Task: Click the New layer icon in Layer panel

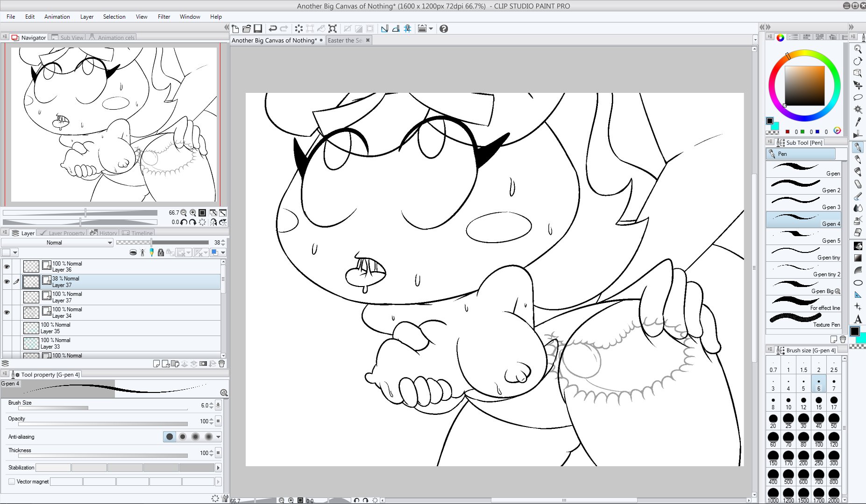Action: pos(156,364)
